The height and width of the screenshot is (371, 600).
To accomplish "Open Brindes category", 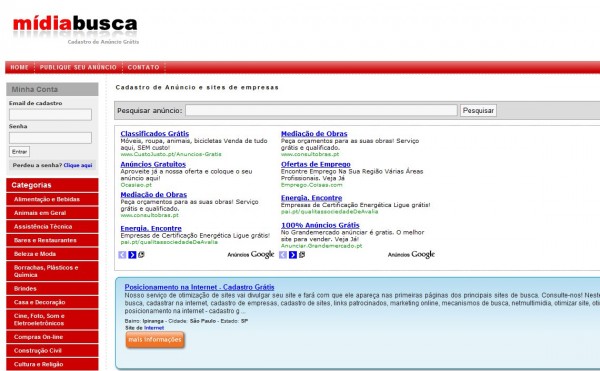I will pyautogui.click(x=52, y=289).
